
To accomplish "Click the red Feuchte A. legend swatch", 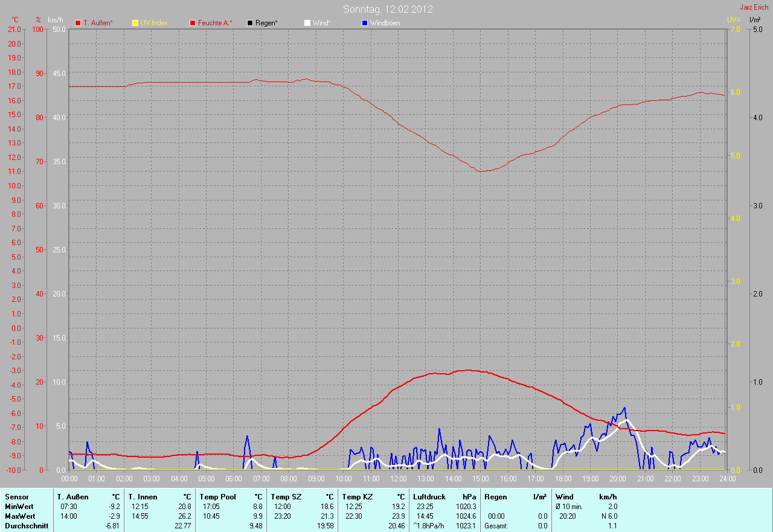I will pos(193,23).
